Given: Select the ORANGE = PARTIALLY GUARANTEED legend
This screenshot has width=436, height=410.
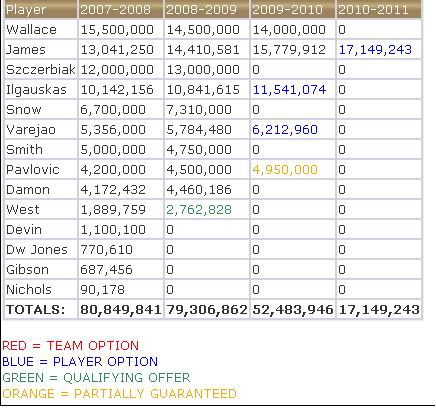Looking at the screenshot, I should [x=119, y=394].
